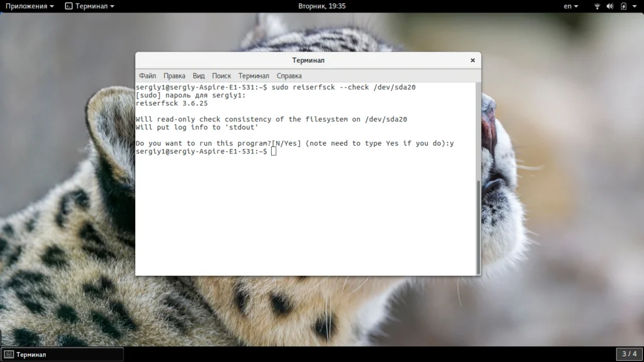Open the clock showing Вторник, 19:35
The height and width of the screenshot is (362, 644).
pos(322,6)
